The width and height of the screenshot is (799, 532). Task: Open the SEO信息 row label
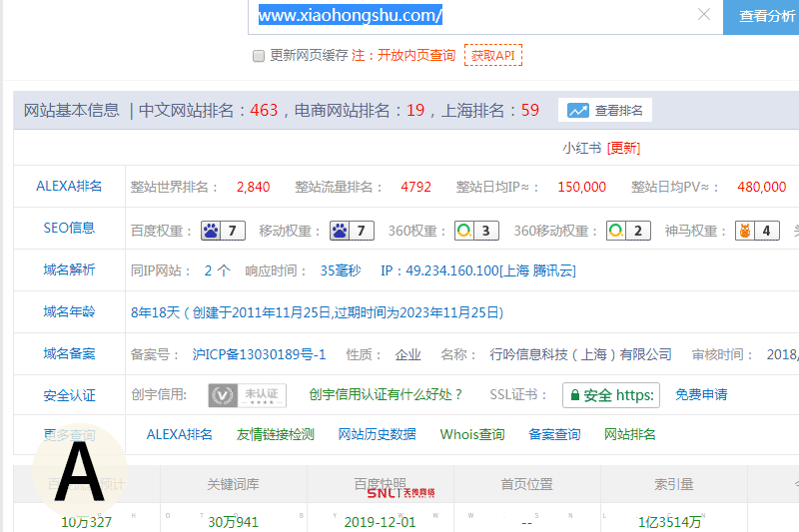click(x=69, y=228)
